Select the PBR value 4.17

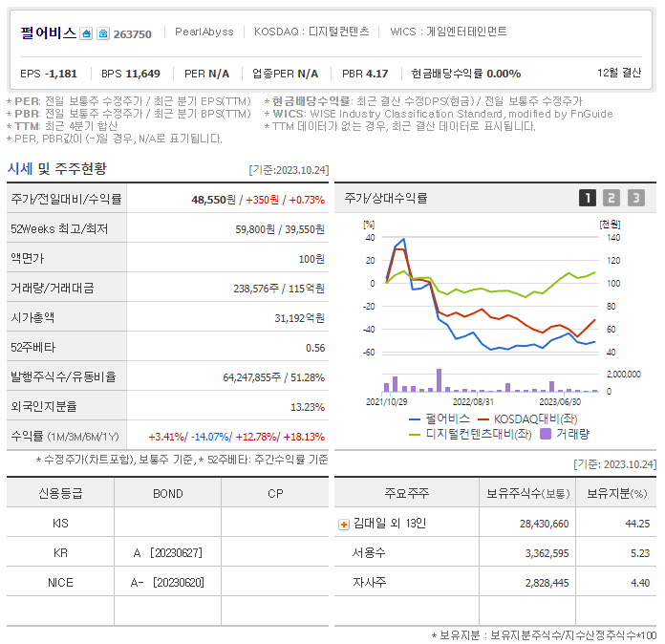pos(376,74)
